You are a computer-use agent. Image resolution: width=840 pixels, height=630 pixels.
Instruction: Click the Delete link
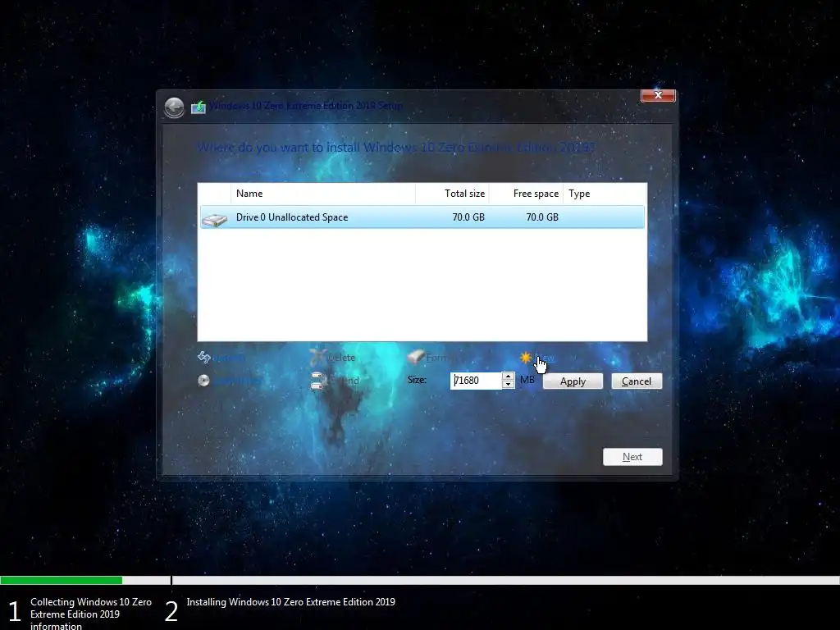341,358
